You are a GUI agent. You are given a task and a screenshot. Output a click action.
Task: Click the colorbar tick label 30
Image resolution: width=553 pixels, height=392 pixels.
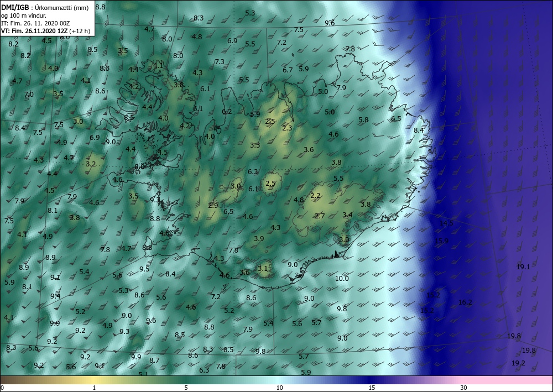coord(464,388)
